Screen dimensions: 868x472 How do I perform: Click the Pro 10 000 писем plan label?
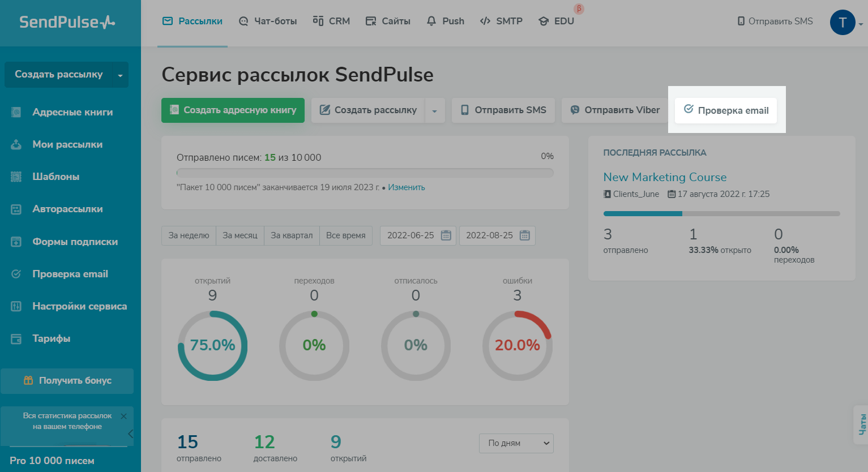click(x=52, y=461)
